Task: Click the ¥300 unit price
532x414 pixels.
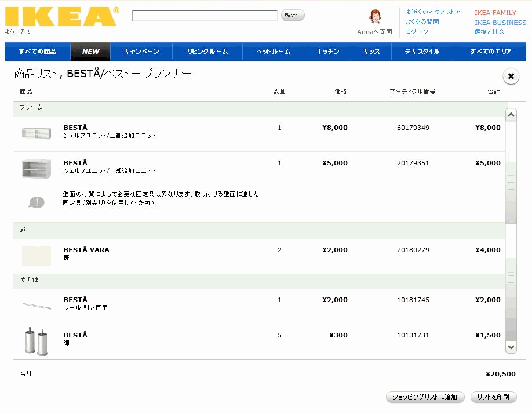Action: tap(338, 335)
